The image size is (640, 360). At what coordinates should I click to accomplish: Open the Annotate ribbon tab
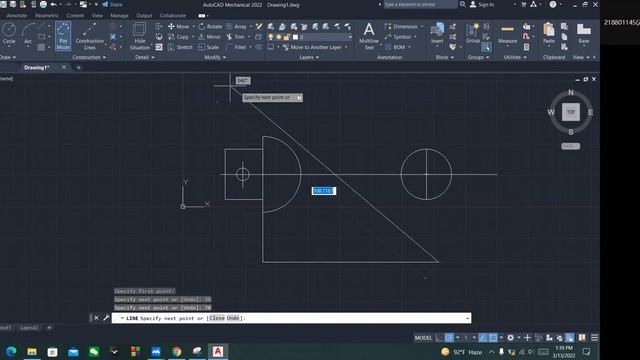[16, 16]
